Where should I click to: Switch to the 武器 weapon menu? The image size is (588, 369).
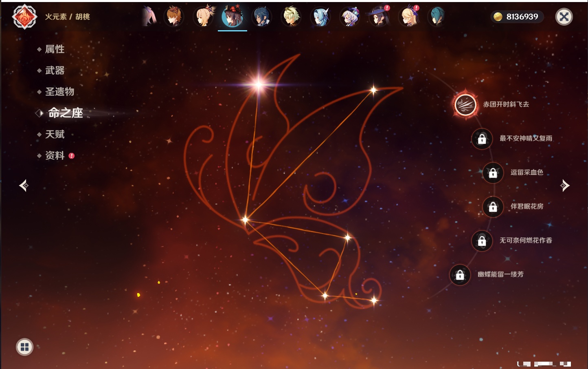coord(55,71)
